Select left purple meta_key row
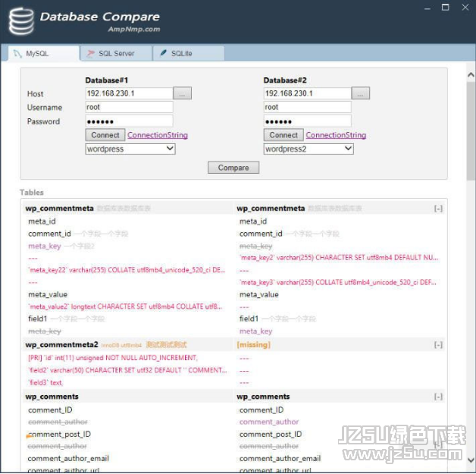Viewport: 476px width, 474px height. (x=45, y=246)
